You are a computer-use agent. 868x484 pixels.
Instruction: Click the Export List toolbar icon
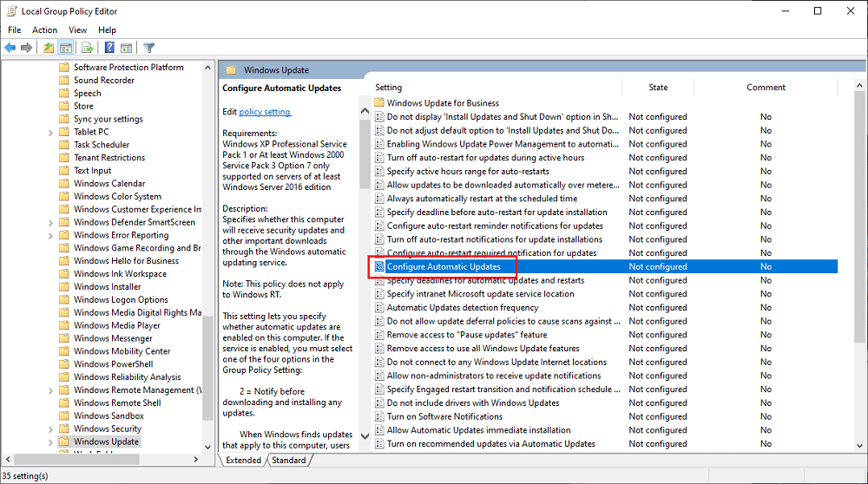coord(87,48)
